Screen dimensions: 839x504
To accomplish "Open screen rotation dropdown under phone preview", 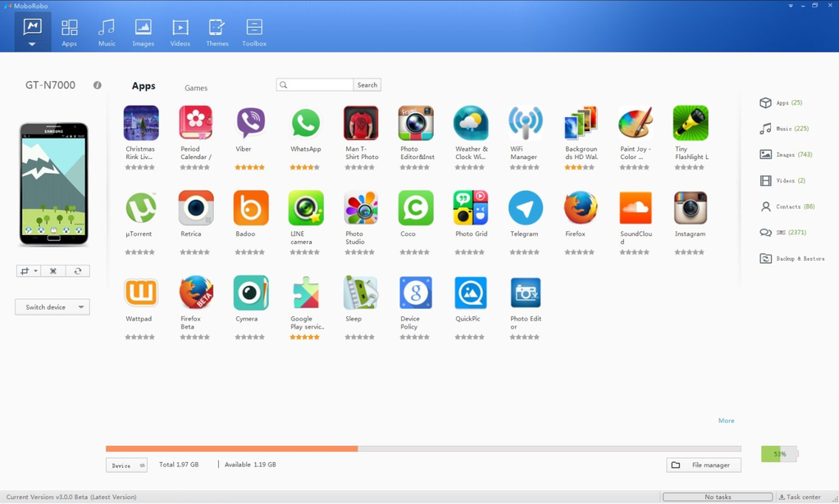I will pos(29,271).
